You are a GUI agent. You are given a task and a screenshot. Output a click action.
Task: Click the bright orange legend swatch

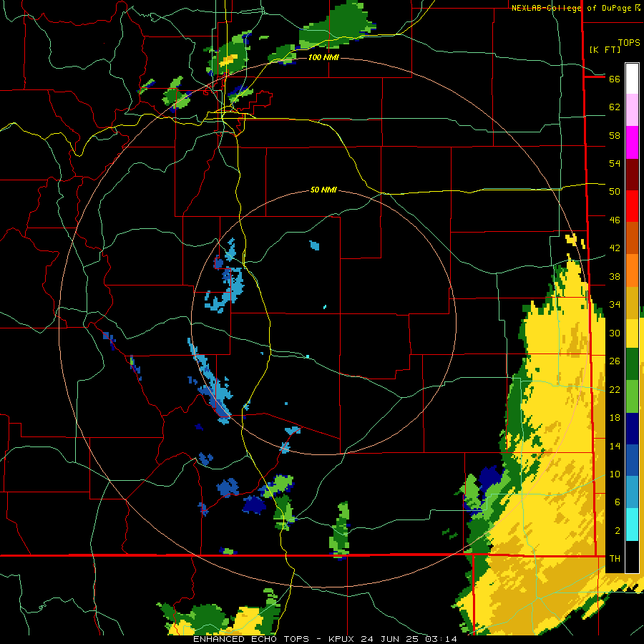coord(632,270)
